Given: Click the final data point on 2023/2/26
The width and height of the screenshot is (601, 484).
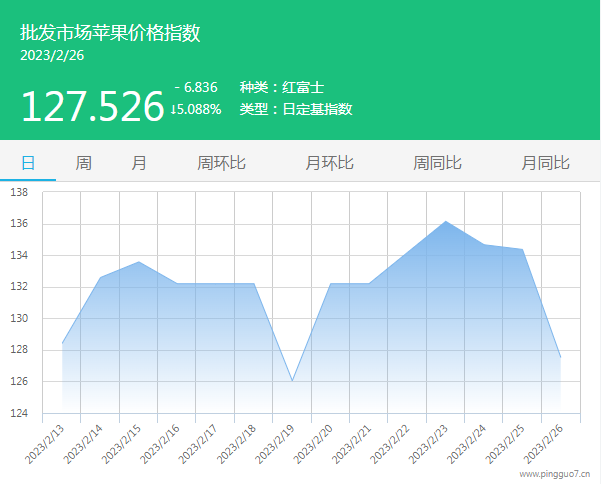Looking at the screenshot, I should [560, 357].
